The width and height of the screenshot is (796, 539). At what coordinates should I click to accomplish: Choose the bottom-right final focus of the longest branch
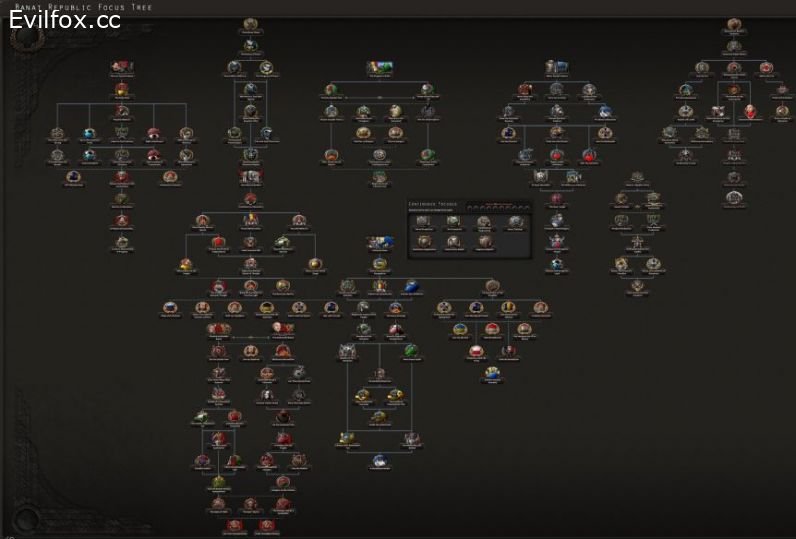coord(267,524)
